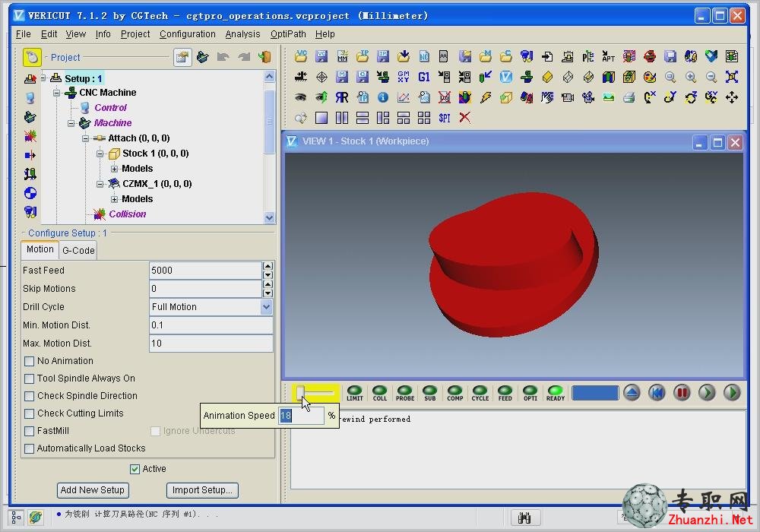760x532 pixels.
Task: Click the collision icon in left sidebar
Action: click(30, 136)
